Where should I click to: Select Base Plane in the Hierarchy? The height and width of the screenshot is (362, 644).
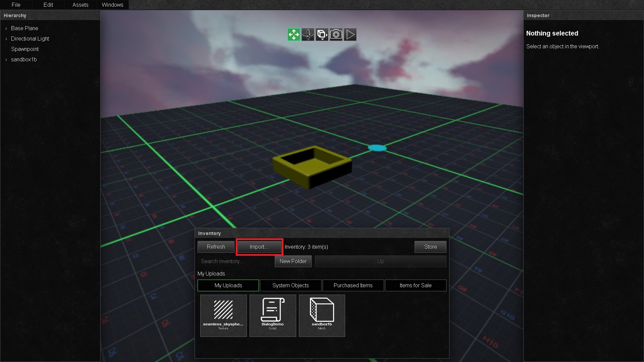pyautogui.click(x=24, y=28)
